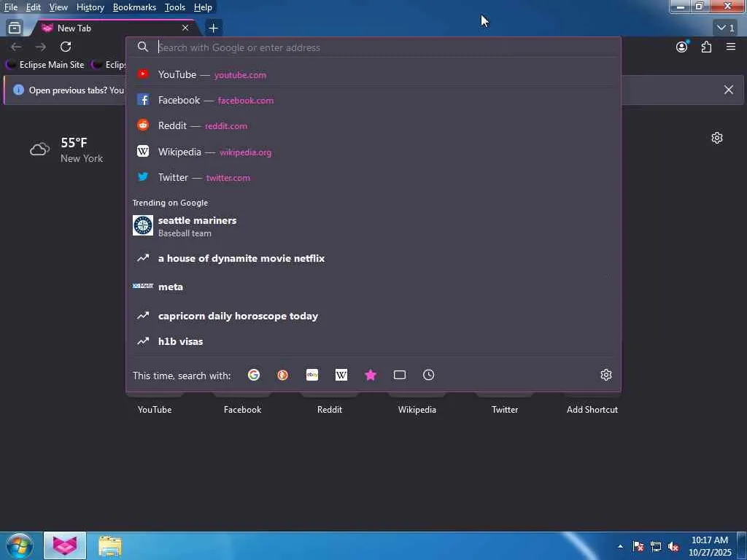This screenshot has height=560, width=747.
Task: Close the New Tab tab
Action: click(185, 28)
